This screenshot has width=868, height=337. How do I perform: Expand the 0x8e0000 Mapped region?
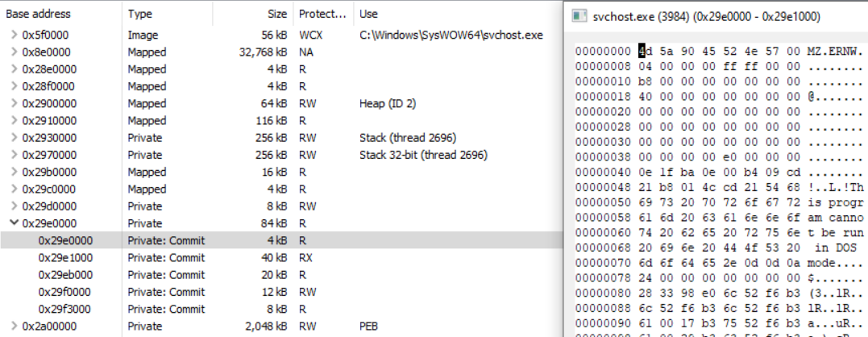(x=14, y=52)
